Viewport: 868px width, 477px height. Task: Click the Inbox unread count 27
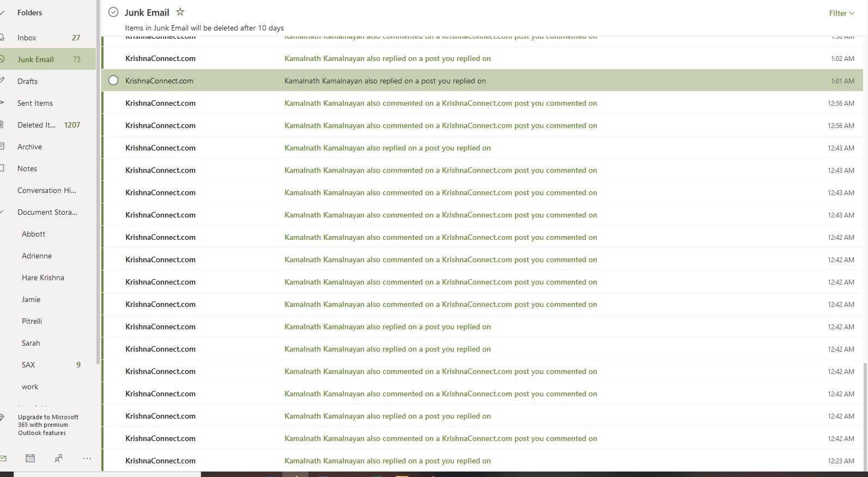click(76, 38)
